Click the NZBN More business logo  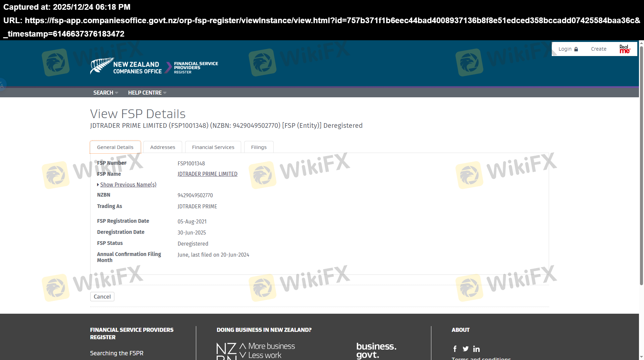point(256,351)
